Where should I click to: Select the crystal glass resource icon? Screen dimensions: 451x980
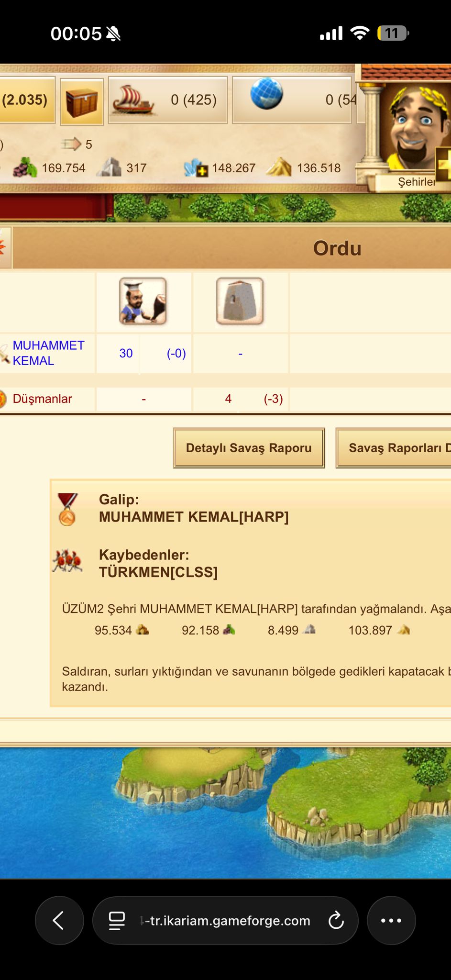coord(196,167)
